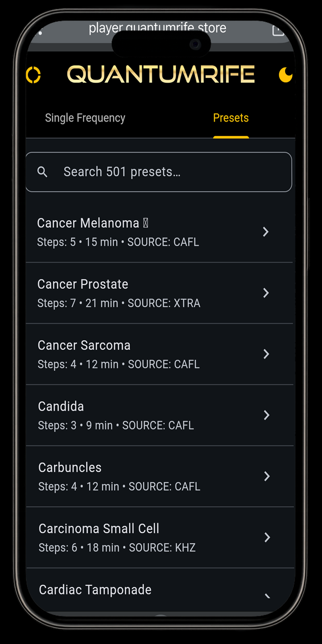Tap the browser URL address bar
322x644 pixels.
[157, 28]
